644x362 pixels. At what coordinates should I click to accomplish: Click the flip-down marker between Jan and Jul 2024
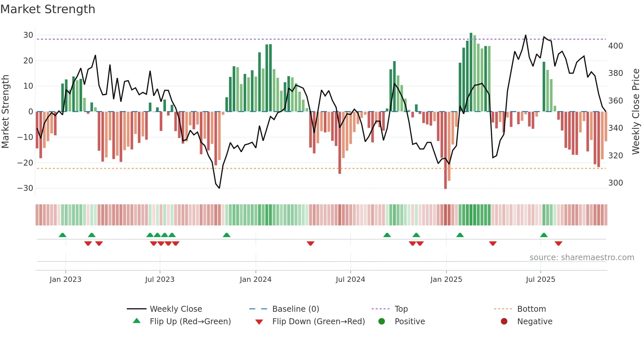point(310,243)
